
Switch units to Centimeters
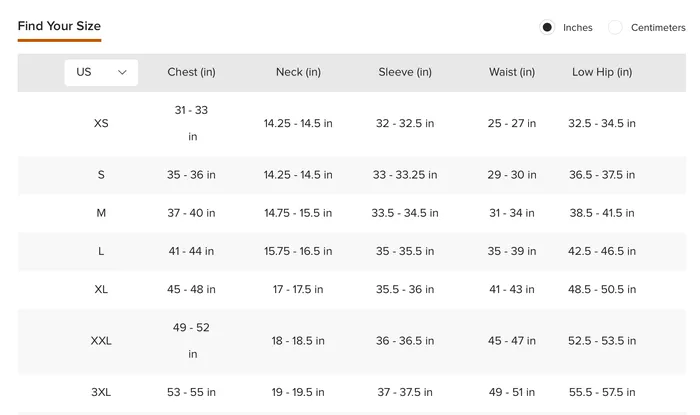(x=615, y=27)
